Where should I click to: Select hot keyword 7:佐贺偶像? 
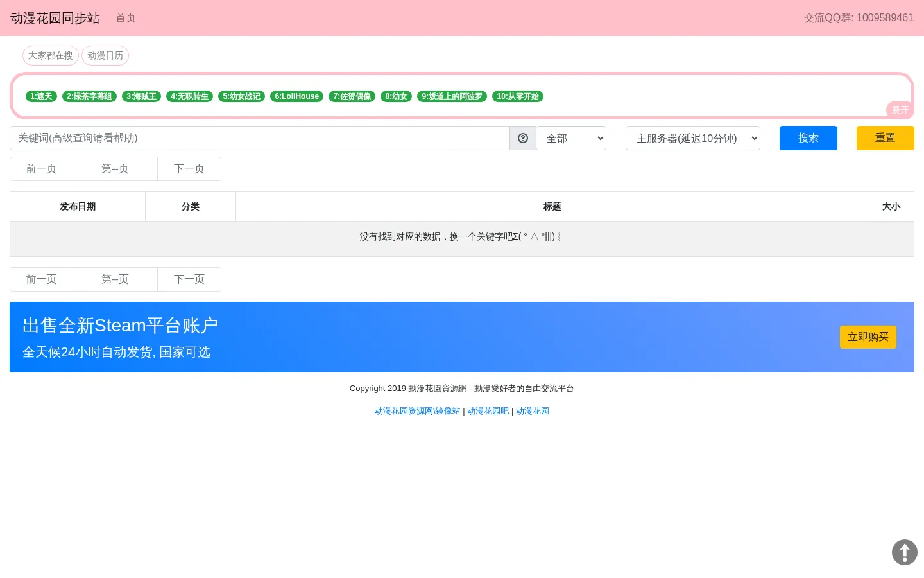(x=352, y=96)
